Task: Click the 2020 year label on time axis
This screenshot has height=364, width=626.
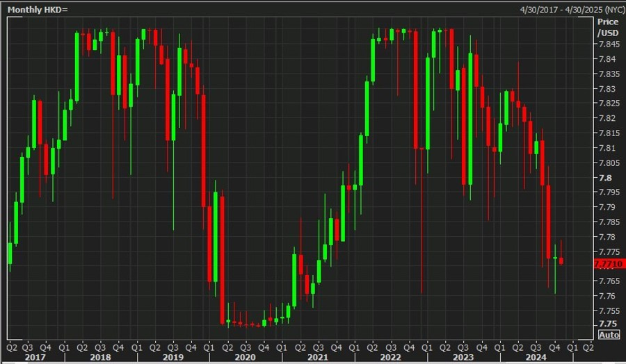Action: (x=245, y=357)
